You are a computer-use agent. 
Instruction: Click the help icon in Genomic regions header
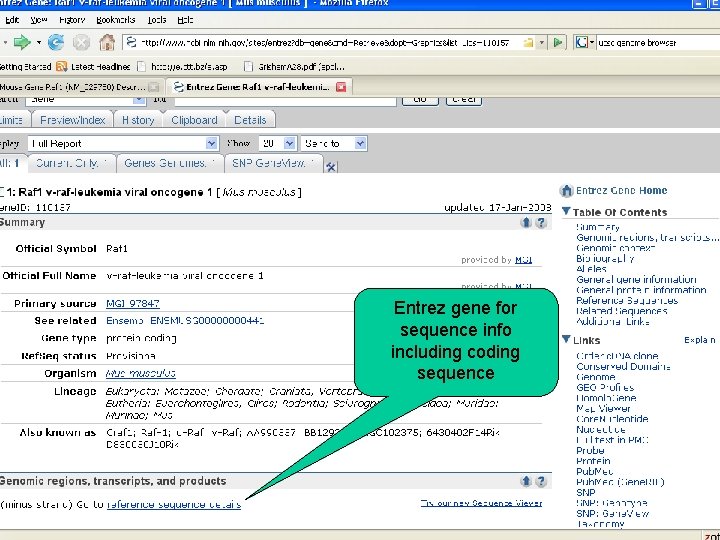point(541,481)
